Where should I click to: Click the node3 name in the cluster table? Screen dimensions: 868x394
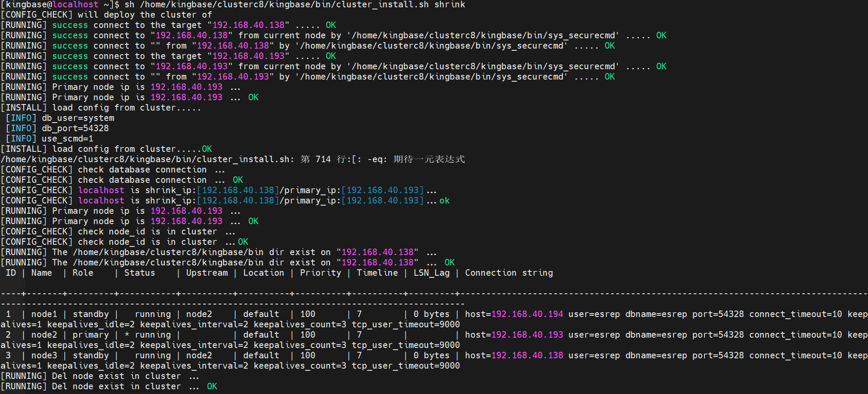(44, 356)
